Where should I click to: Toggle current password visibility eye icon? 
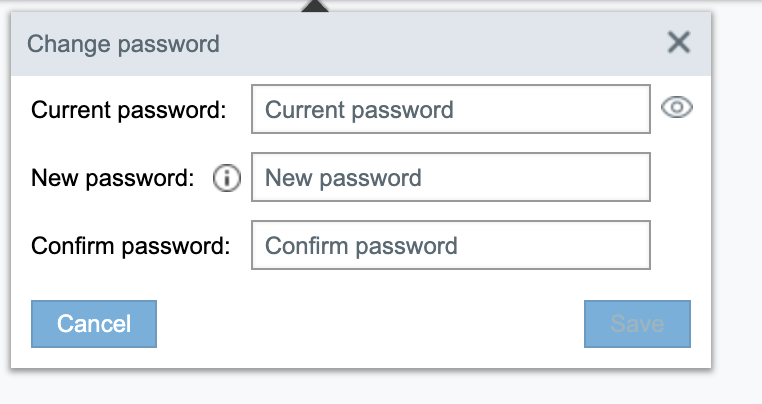pyautogui.click(x=678, y=109)
